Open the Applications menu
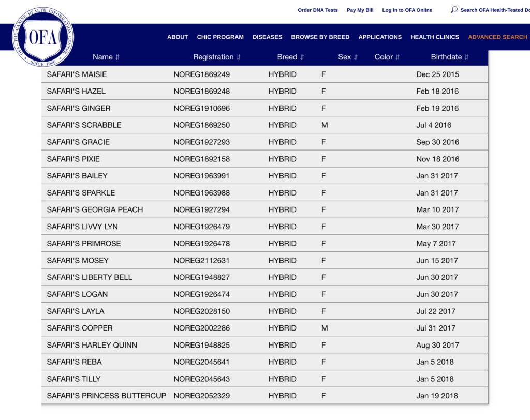The height and width of the screenshot is (420, 530). tap(380, 37)
